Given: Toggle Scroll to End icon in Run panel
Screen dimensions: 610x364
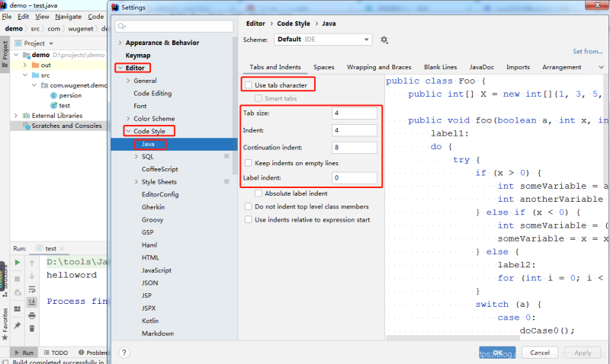Looking at the screenshot, I should point(32,302).
